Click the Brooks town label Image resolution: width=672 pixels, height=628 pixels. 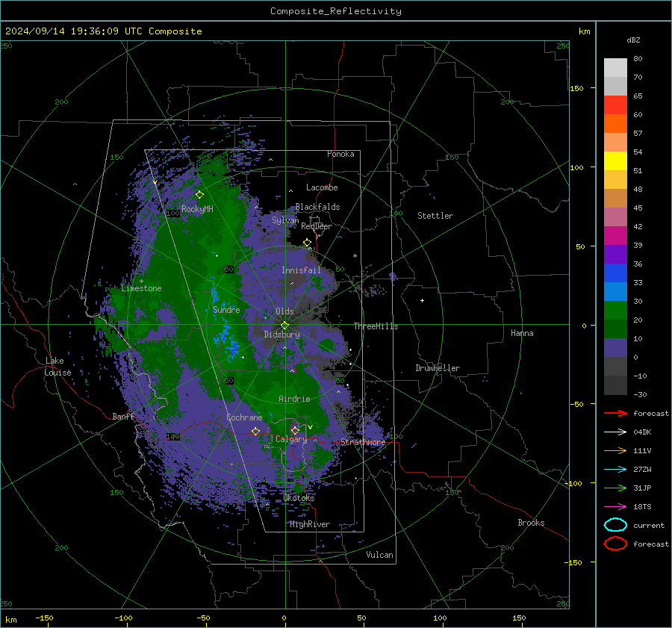(531, 523)
